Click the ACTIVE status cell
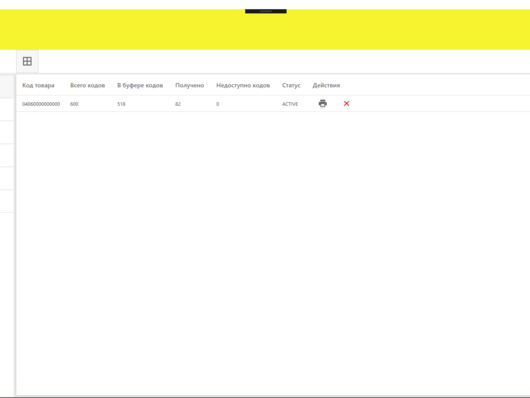 tap(290, 104)
